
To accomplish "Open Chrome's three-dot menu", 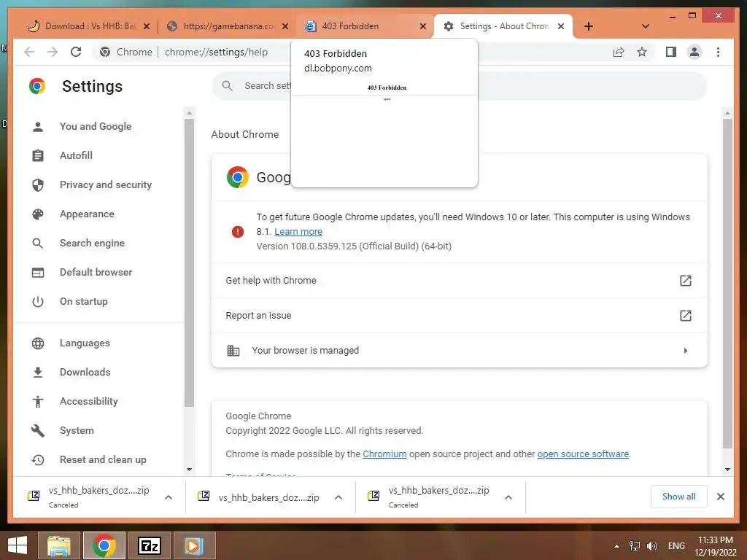I will [718, 52].
